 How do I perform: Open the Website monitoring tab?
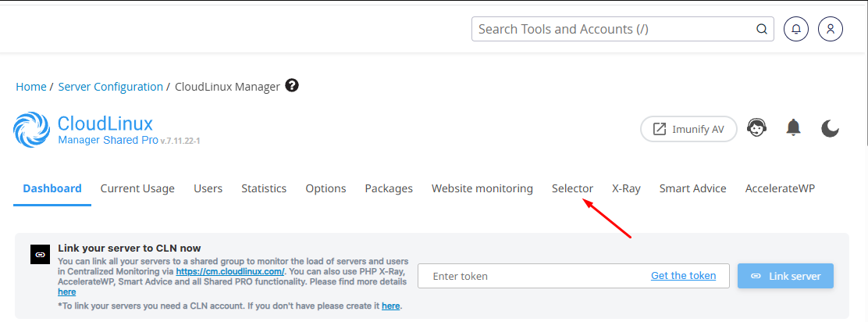point(482,188)
